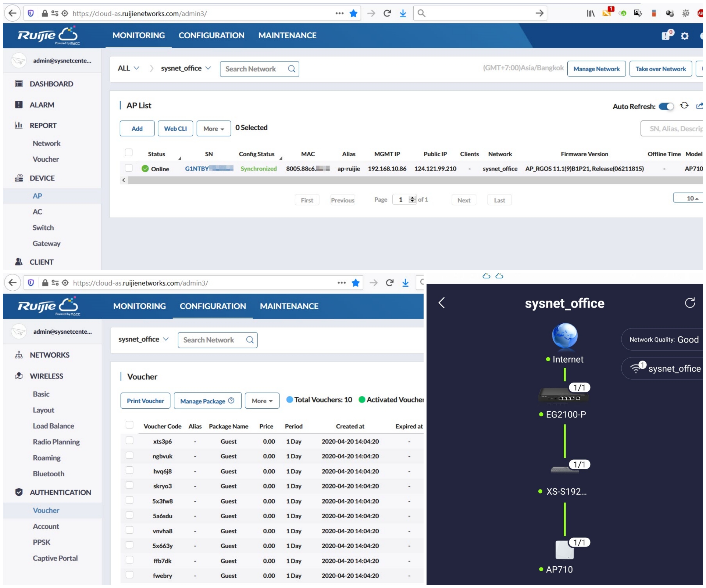
Task: Go back in the top browser window
Action: point(13,14)
